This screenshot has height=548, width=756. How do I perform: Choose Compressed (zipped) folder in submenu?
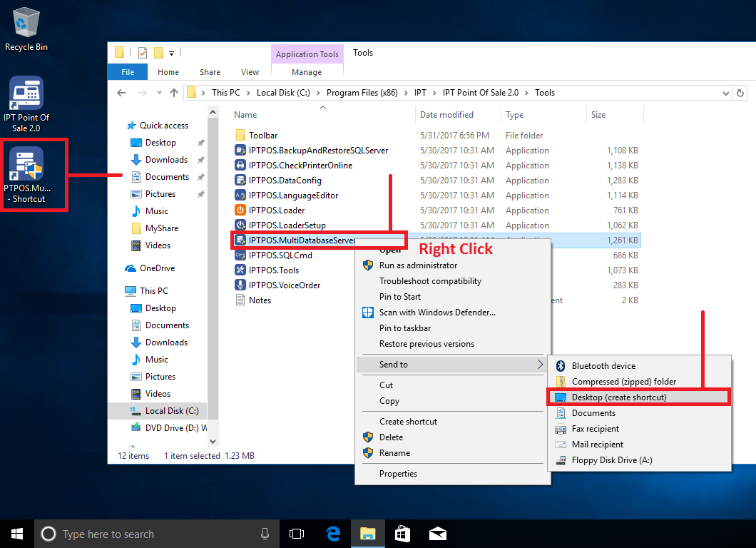[x=639, y=382]
